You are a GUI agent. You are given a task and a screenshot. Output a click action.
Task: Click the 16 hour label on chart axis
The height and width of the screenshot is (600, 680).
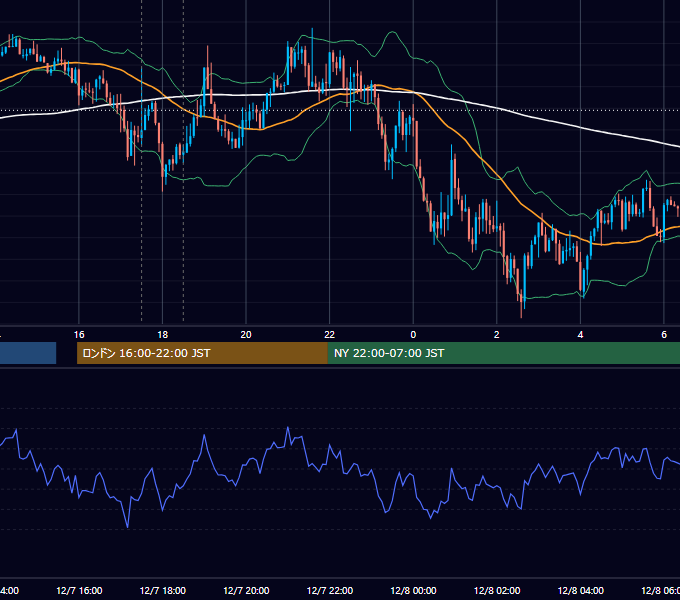79,335
